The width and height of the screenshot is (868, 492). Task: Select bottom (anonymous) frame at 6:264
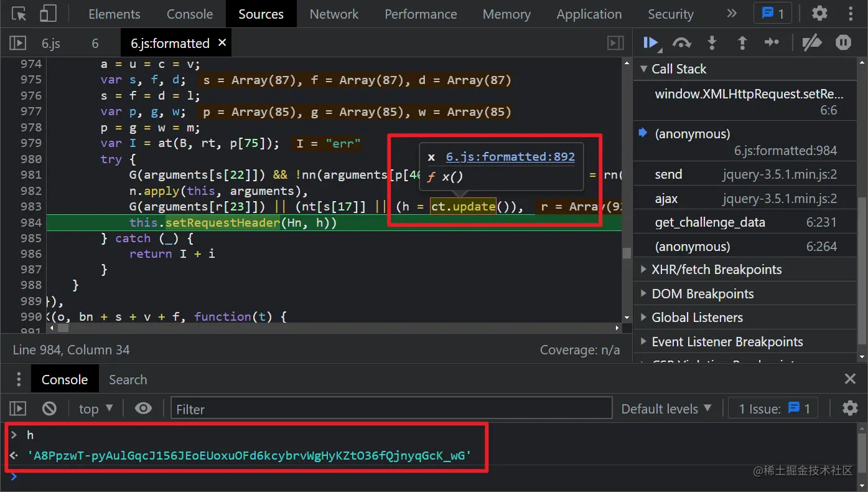[745, 247]
